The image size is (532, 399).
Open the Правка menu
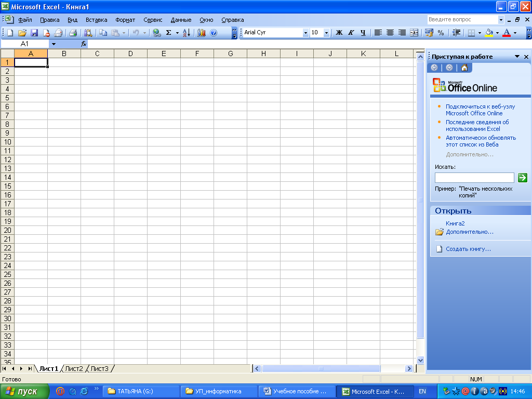(49, 20)
